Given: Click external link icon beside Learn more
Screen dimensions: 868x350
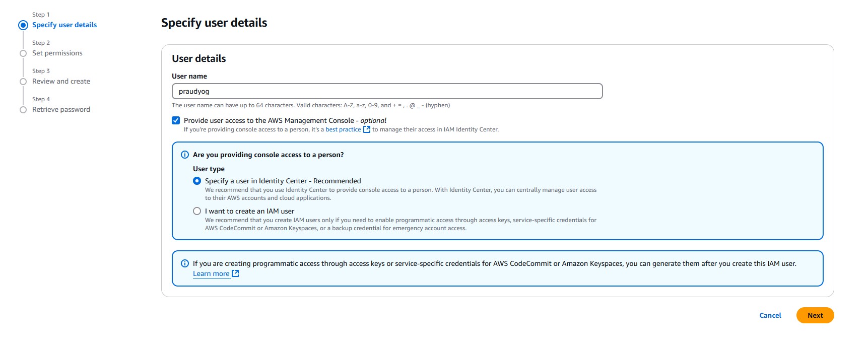Looking at the screenshot, I should [x=235, y=273].
